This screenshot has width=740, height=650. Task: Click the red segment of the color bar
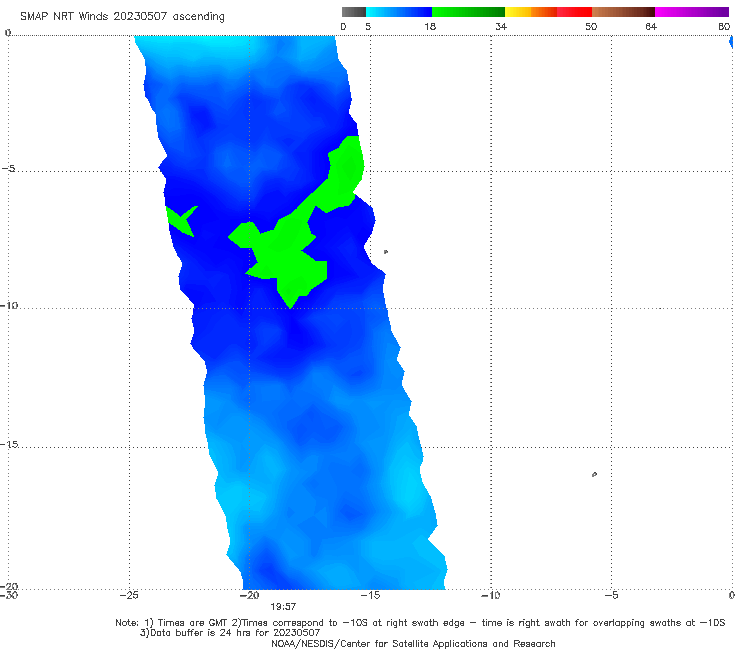[574, 12]
